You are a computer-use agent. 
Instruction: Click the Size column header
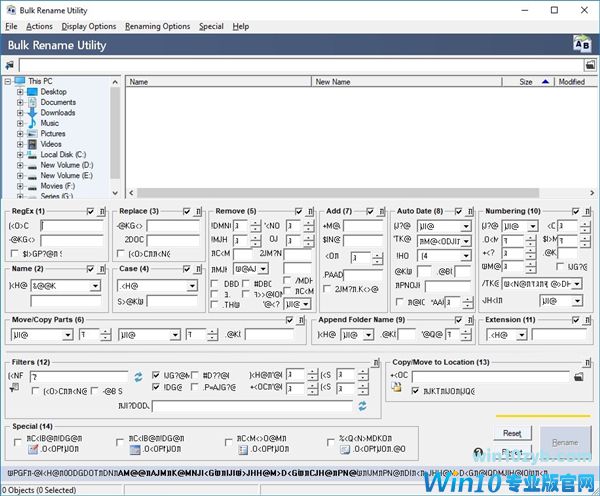click(525, 82)
